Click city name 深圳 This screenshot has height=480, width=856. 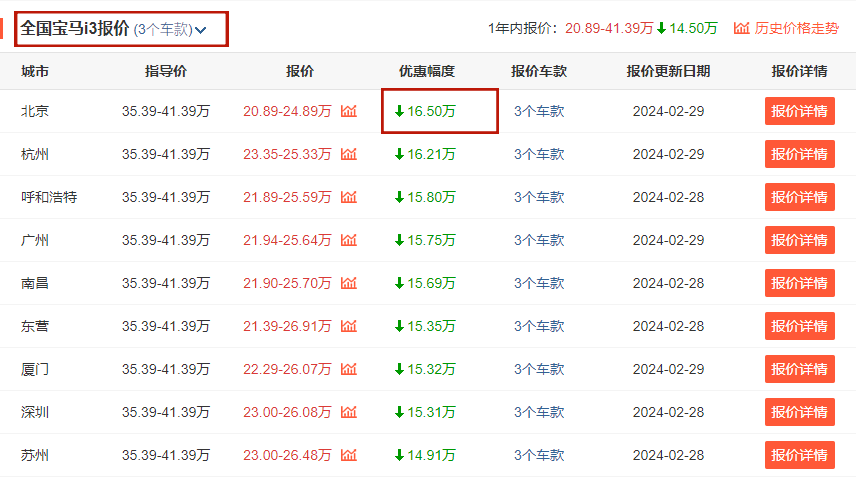[35, 412]
